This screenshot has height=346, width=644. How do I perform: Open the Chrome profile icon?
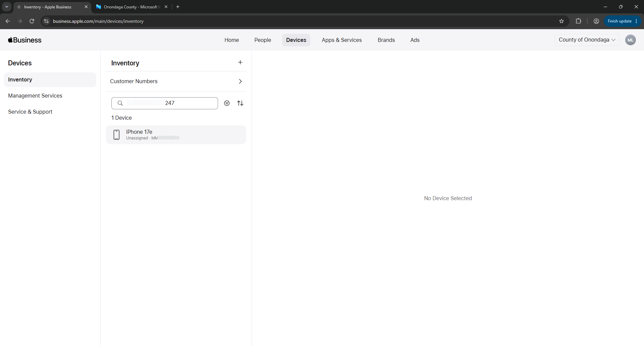point(596,21)
